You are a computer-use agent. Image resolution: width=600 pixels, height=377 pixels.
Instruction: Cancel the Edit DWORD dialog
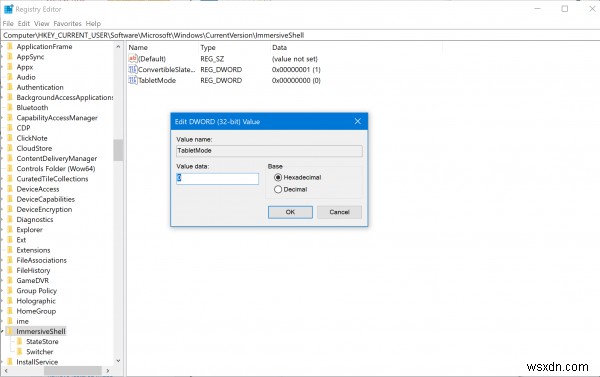click(339, 212)
